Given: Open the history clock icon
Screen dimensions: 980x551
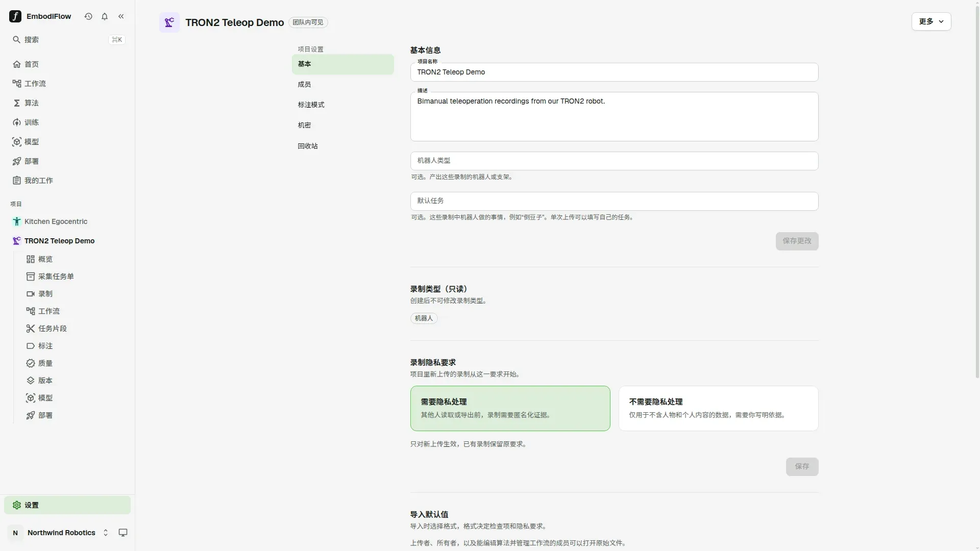Looking at the screenshot, I should click(88, 16).
